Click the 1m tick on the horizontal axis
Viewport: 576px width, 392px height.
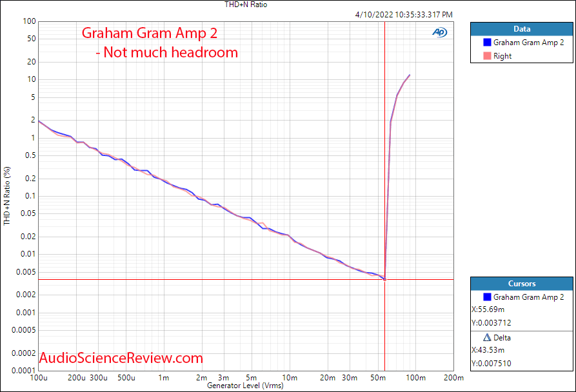point(164,378)
